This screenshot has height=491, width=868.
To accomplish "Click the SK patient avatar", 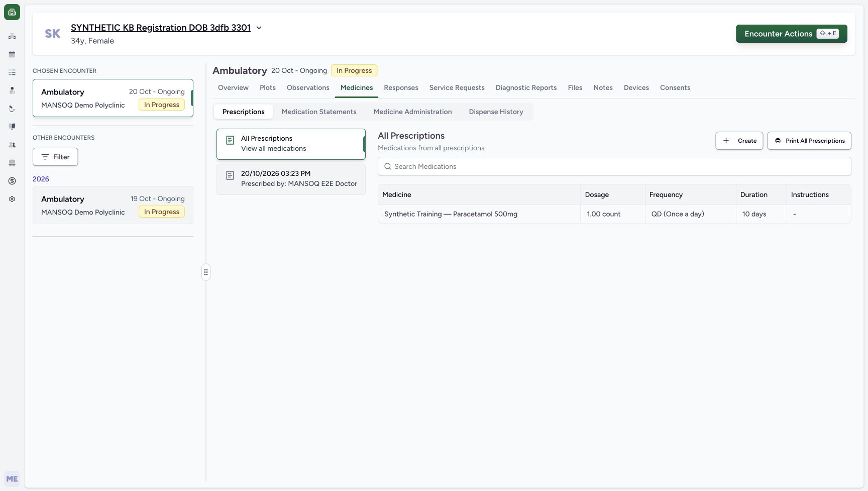I will click(x=53, y=34).
